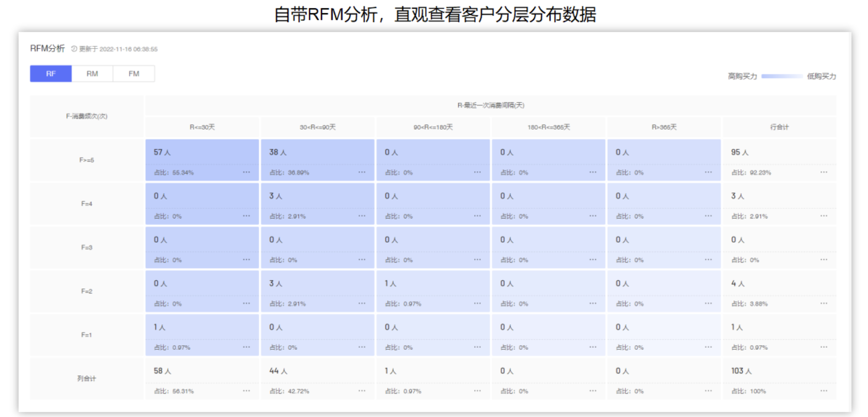Click the 占比: 3.88% text
Viewport: 868px width, 417px height.
(x=749, y=304)
